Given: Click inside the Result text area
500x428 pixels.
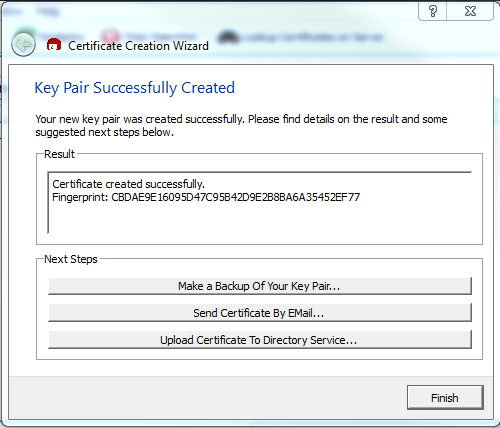Looking at the screenshot, I should click(x=260, y=203).
